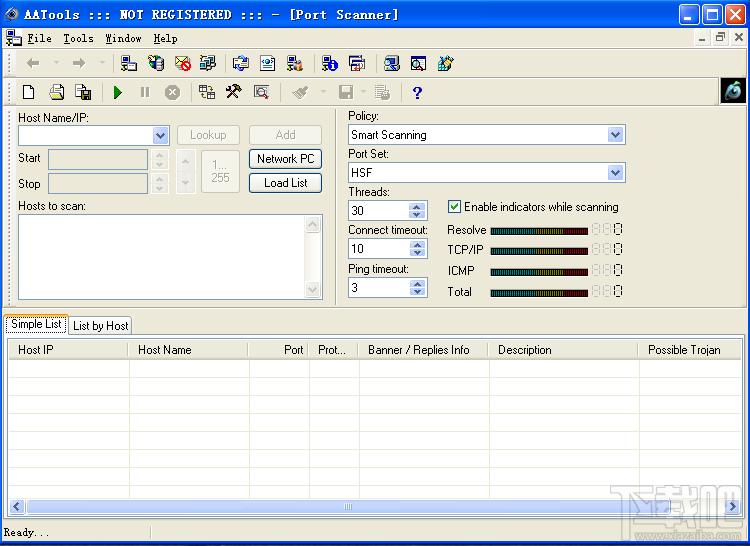Viewport: 750px width, 546px height.
Task: Increase the Threads value with up arrow
Action: point(418,206)
